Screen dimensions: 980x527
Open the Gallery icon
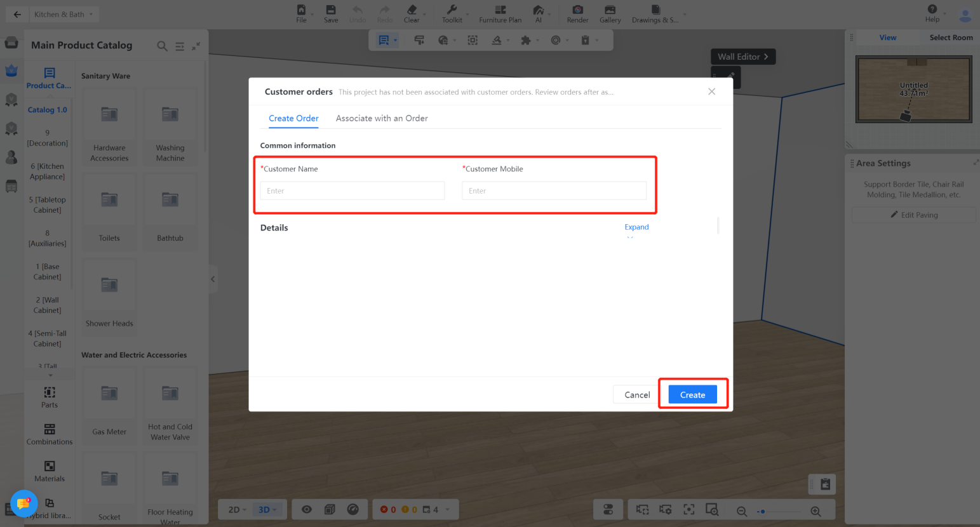coord(610,13)
